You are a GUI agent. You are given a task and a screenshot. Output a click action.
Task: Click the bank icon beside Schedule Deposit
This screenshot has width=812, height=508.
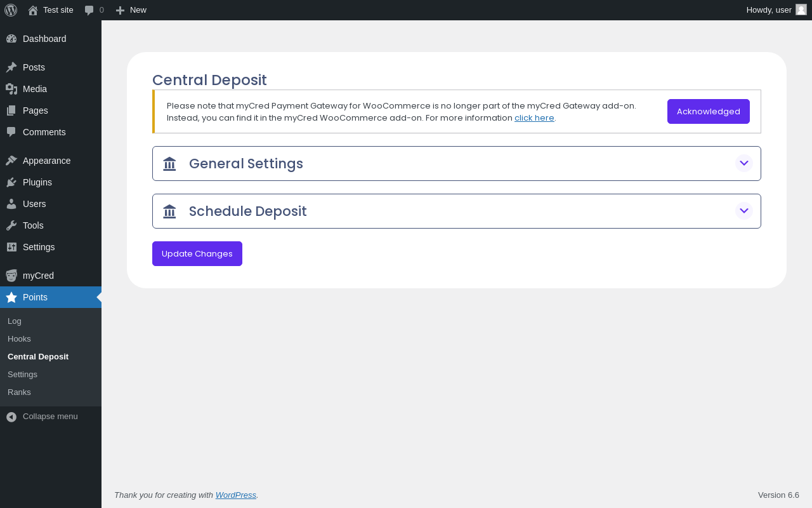tap(169, 211)
